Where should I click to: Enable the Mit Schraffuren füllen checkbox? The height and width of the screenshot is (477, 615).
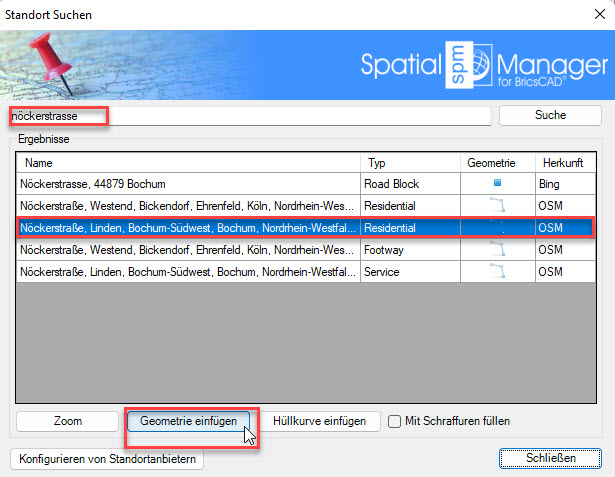pyautogui.click(x=395, y=422)
